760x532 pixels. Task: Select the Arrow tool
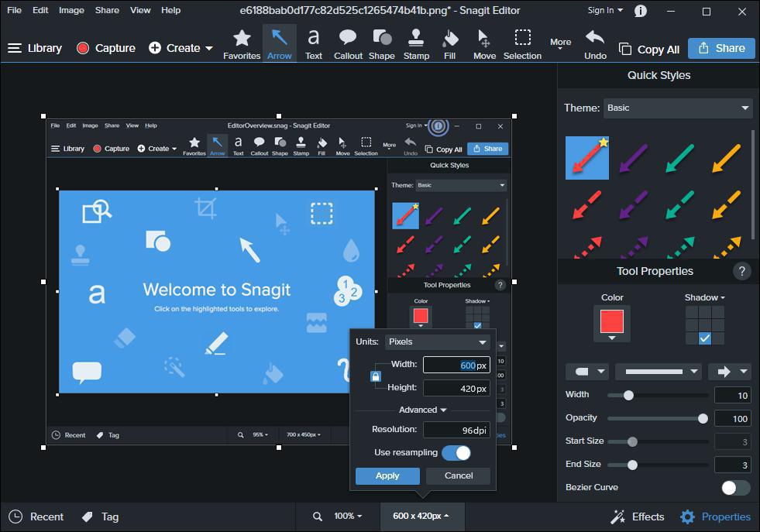280,45
